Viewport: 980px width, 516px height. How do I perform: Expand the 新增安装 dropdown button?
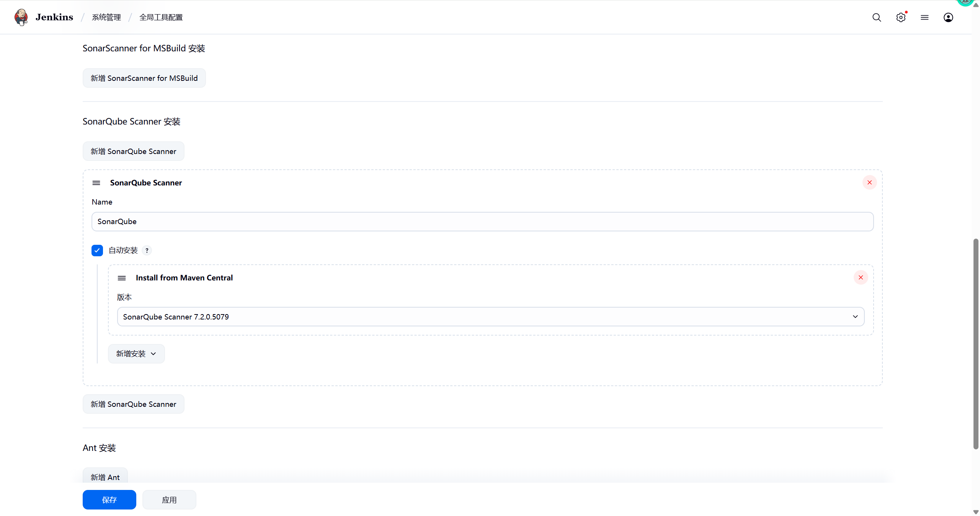pos(136,354)
